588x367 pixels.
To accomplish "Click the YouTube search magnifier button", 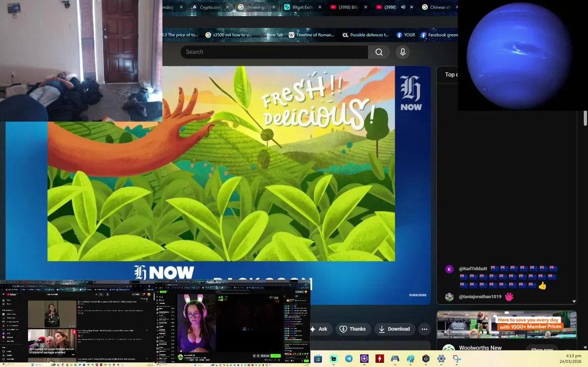I will point(379,52).
